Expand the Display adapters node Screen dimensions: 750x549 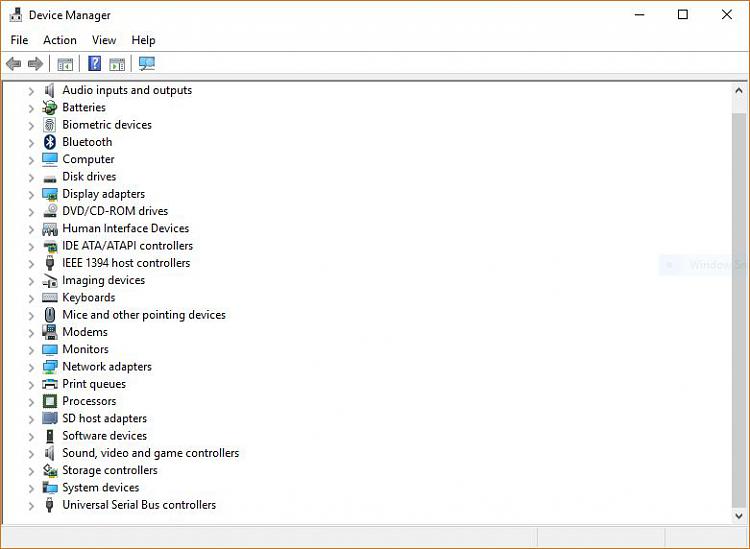click(x=31, y=194)
